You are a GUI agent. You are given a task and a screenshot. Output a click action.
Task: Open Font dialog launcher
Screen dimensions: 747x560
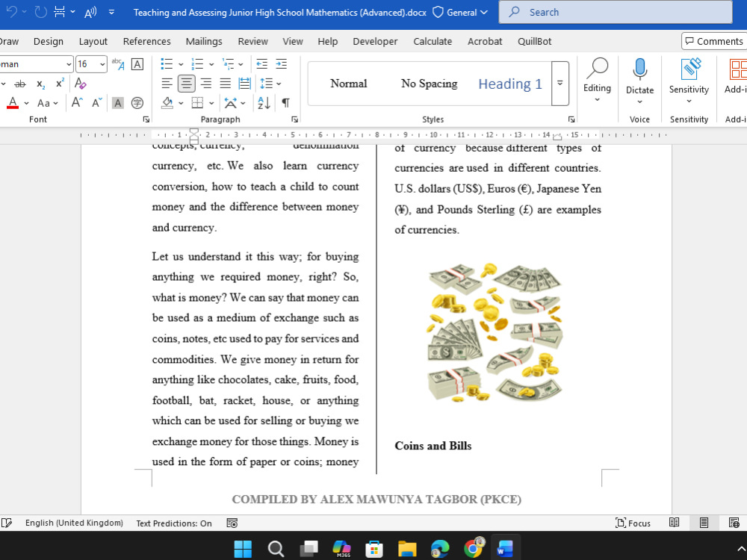coord(146,119)
